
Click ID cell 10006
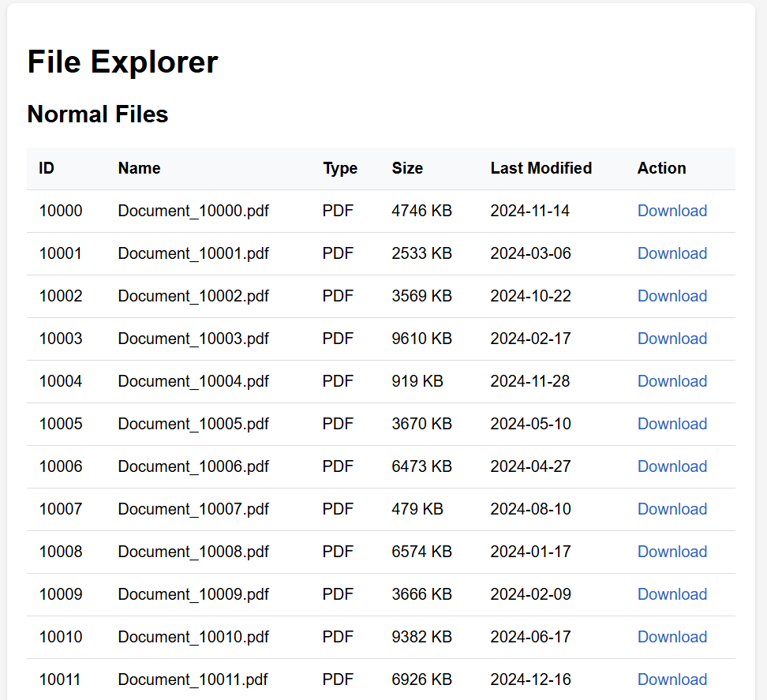61,466
